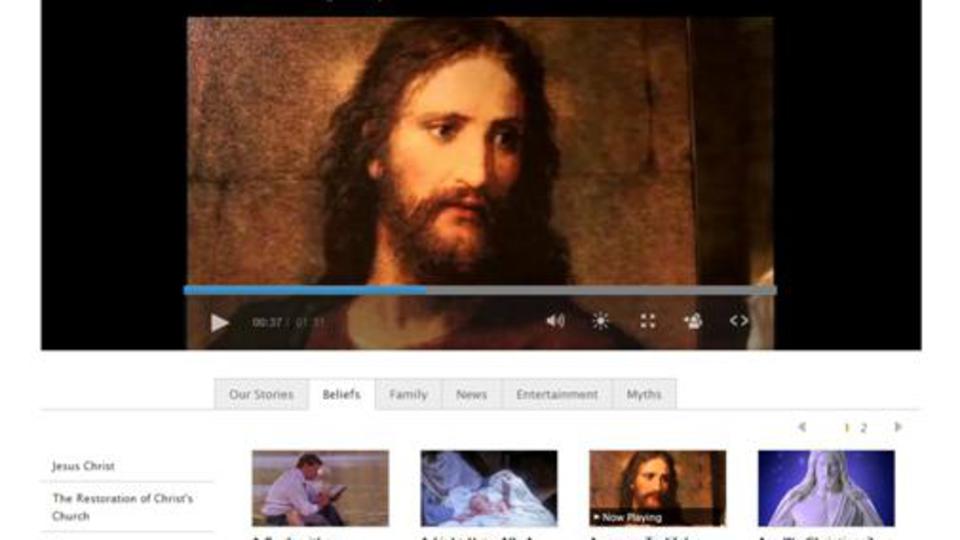Open the Entertainment tab
960x540 pixels.
click(x=557, y=394)
